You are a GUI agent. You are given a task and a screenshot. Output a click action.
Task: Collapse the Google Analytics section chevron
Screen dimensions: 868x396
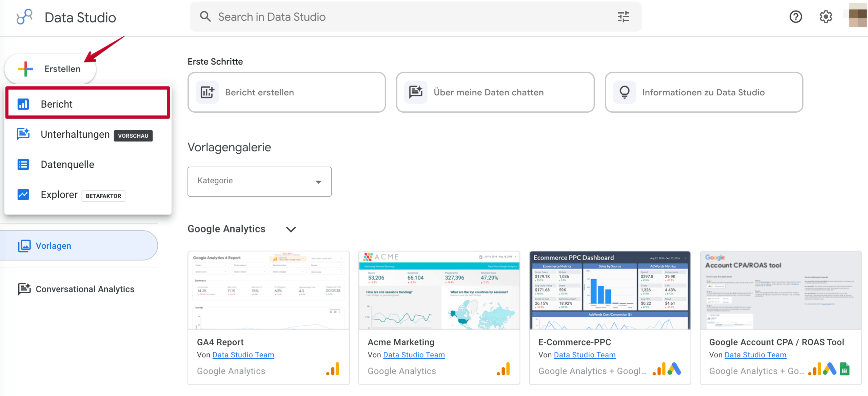(291, 229)
